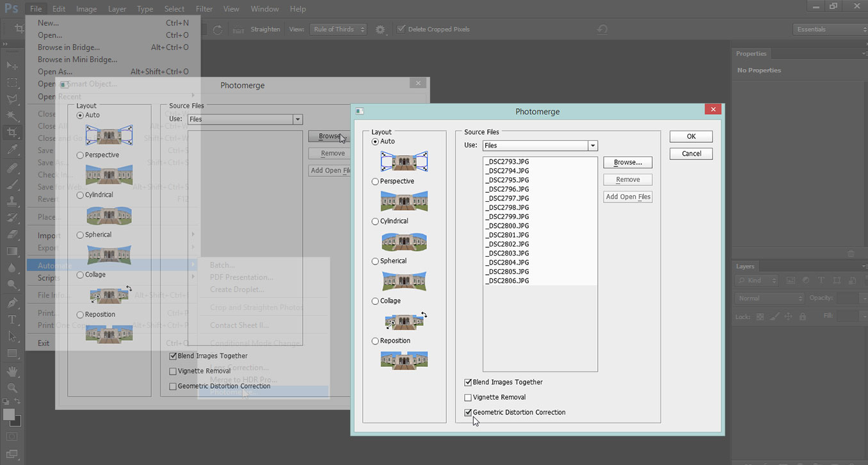Select the Magic Wand tool
This screenshot has height=465, width=868.
click(x=12, y=115)
